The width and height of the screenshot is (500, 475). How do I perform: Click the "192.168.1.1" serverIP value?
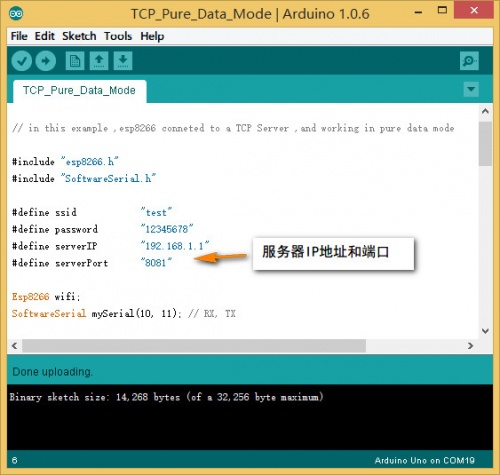click(x=175, y=246)
